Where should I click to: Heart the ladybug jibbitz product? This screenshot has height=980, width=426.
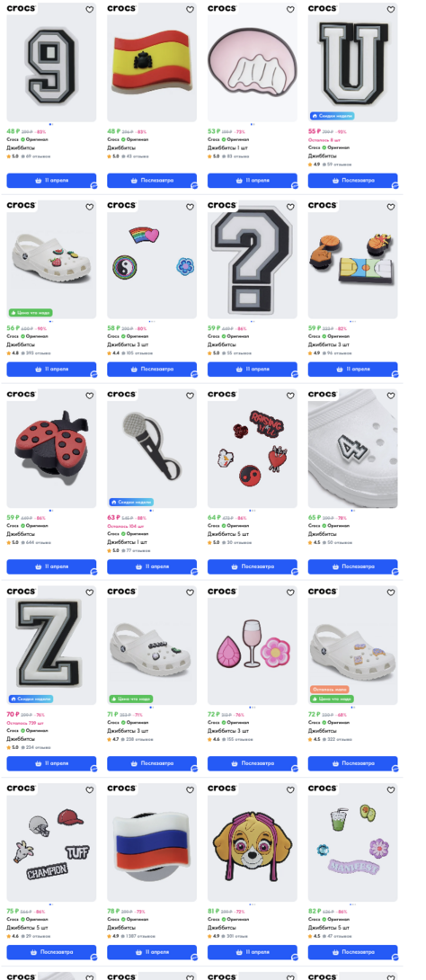click(89, 396)
